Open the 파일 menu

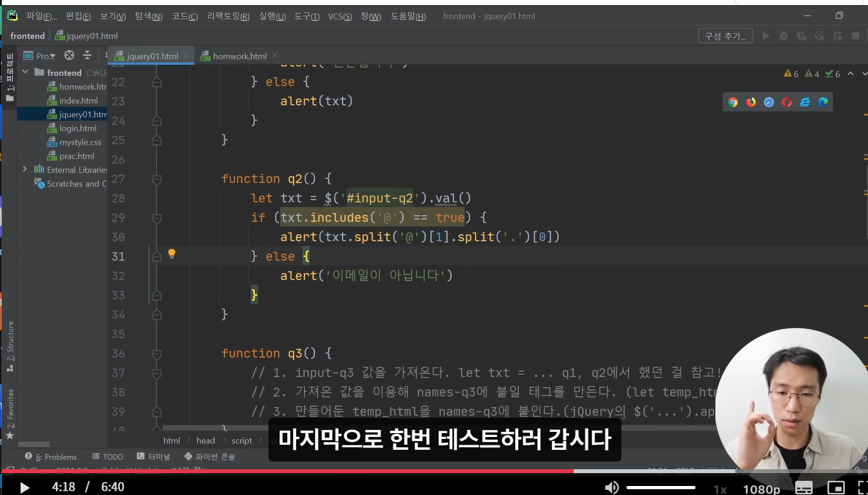(x=42, y=16)
